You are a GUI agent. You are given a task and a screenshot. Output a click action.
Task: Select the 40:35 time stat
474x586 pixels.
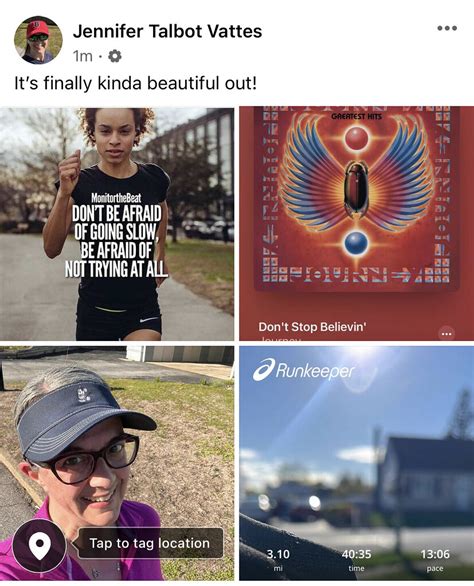pyautogui.click(x=356, y=559)
